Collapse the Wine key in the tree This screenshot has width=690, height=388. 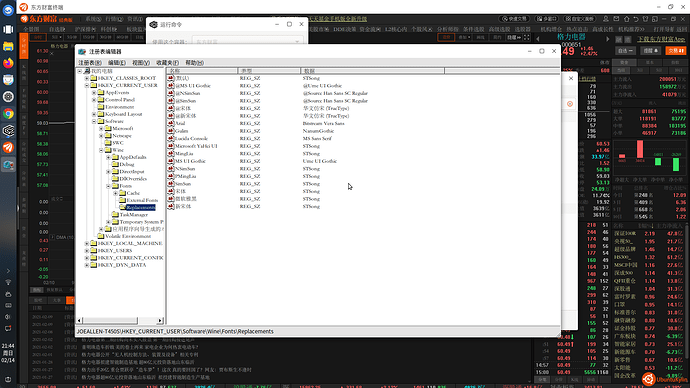[x=101, y=150]
